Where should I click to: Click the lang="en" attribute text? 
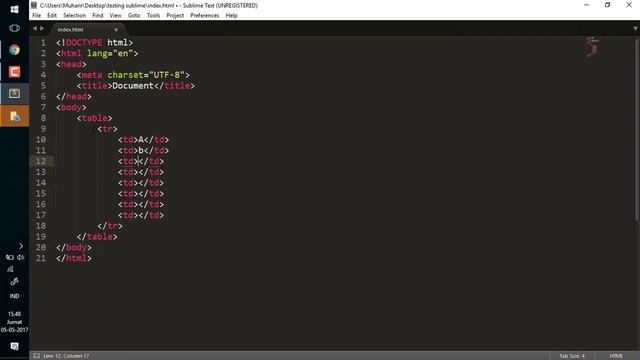110,53
